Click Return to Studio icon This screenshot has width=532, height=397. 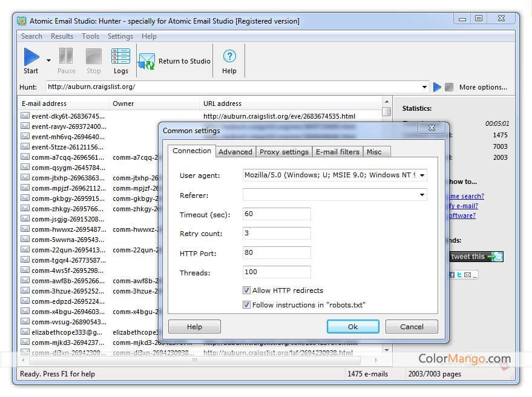point(146,62)
